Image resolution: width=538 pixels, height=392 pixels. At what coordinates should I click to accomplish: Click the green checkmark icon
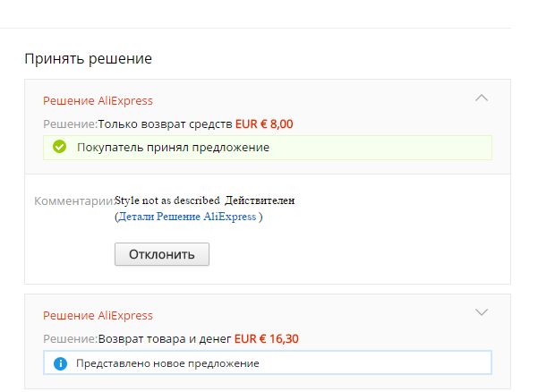click(59, 147)
